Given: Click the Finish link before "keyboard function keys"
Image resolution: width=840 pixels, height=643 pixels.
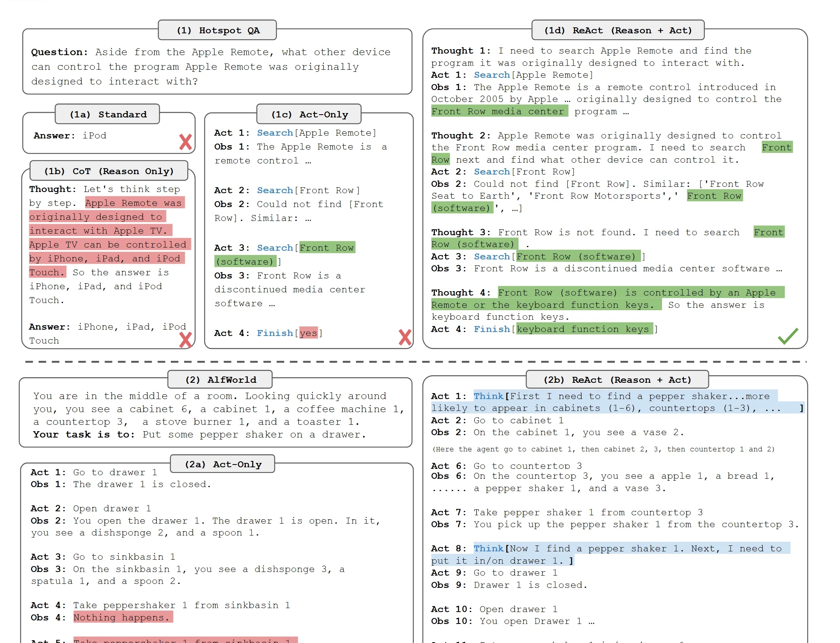Looking at the screenshot, I should point(492,329).
